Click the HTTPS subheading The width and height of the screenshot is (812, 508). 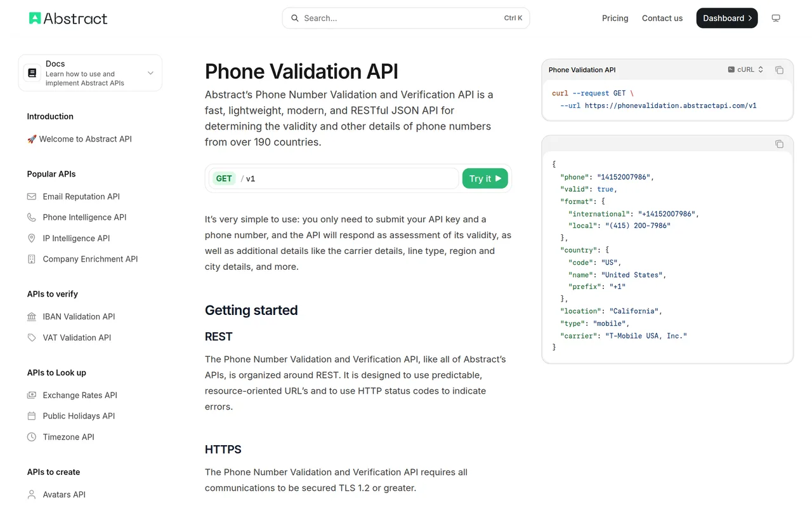tap(223, 450)
